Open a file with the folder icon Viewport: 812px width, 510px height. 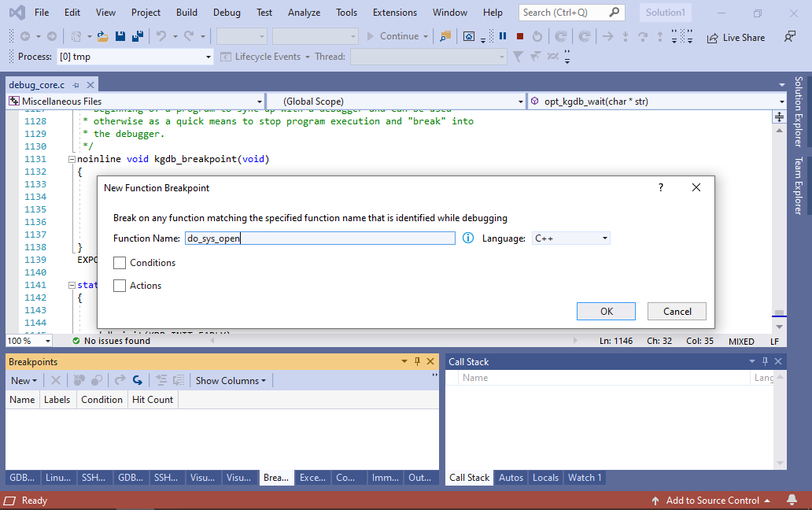(102, 36)
